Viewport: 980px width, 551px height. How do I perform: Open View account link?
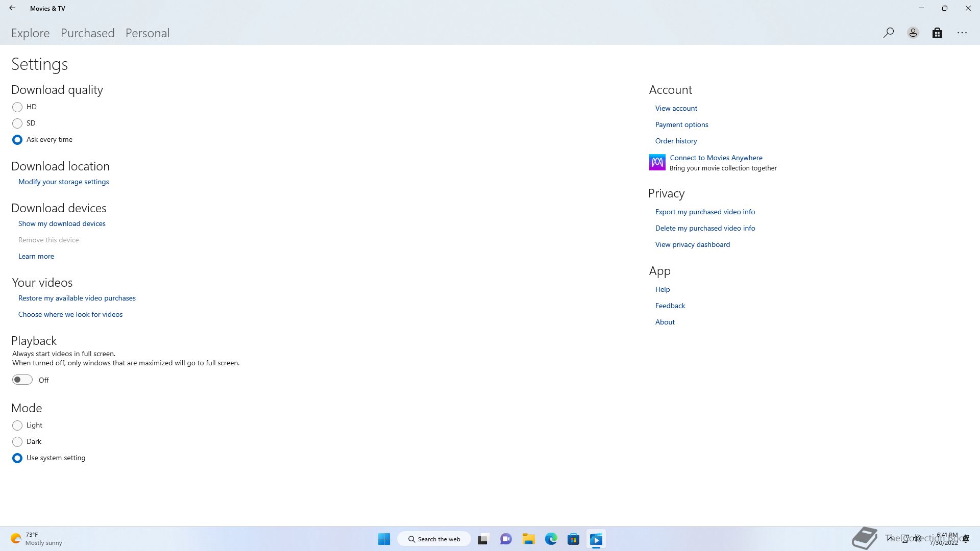click(676, 108)
